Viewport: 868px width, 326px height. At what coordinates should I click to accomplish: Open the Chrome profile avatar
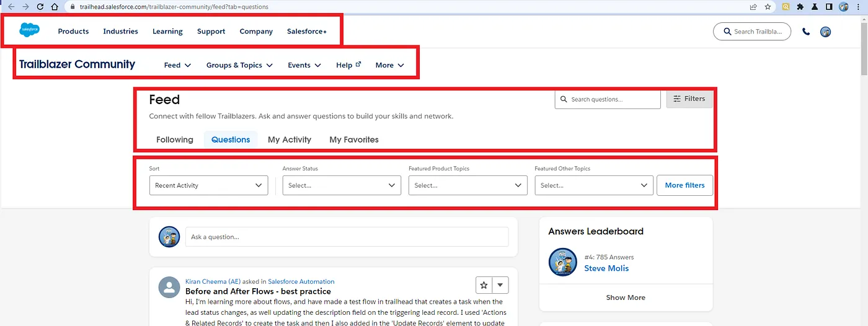point(843,7)
